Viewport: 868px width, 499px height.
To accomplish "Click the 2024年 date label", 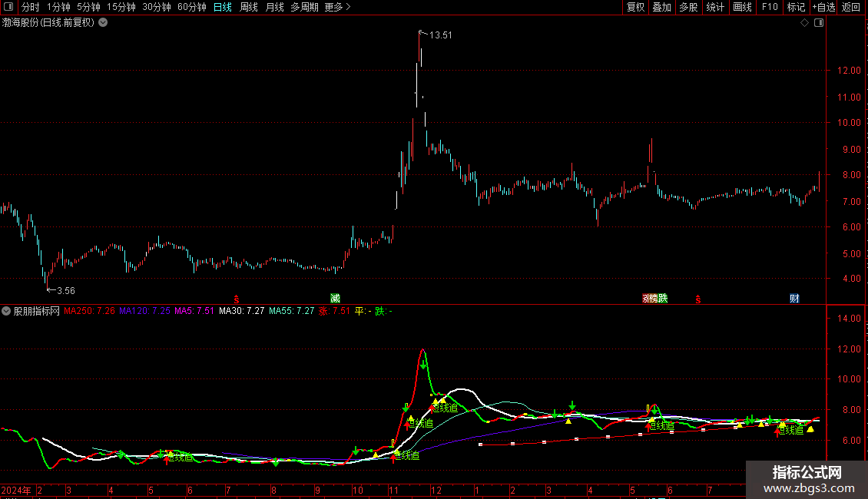I will pos(16,490).
